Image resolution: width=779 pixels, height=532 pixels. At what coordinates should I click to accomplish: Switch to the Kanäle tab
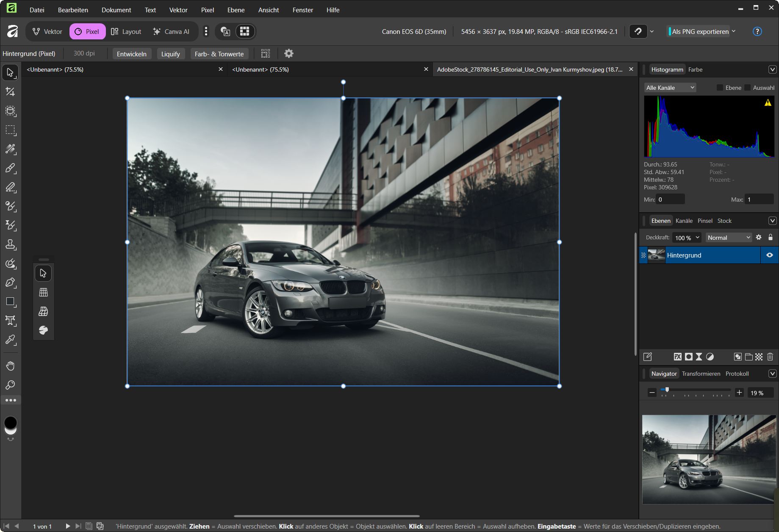684,221
